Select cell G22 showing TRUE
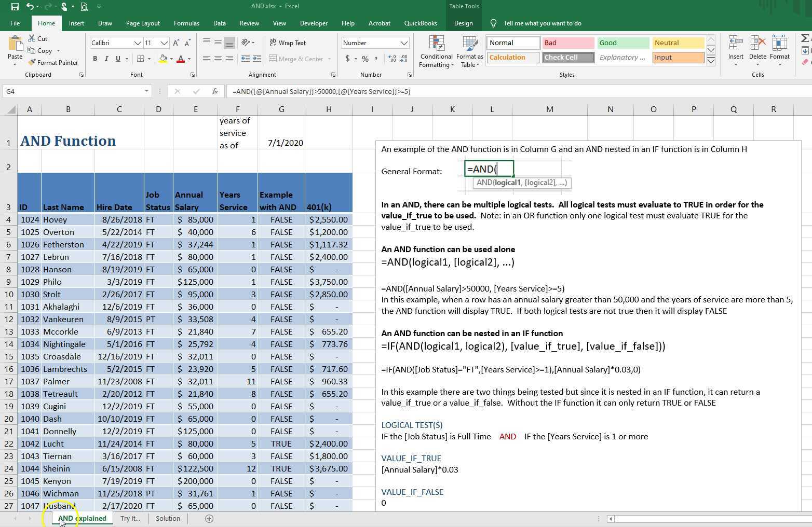The image size is (812, 527). tap(281, 443)
